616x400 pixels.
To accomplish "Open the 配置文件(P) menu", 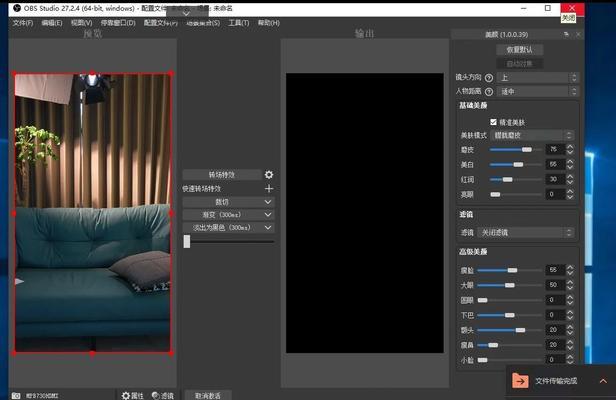I will coord(161,23).
